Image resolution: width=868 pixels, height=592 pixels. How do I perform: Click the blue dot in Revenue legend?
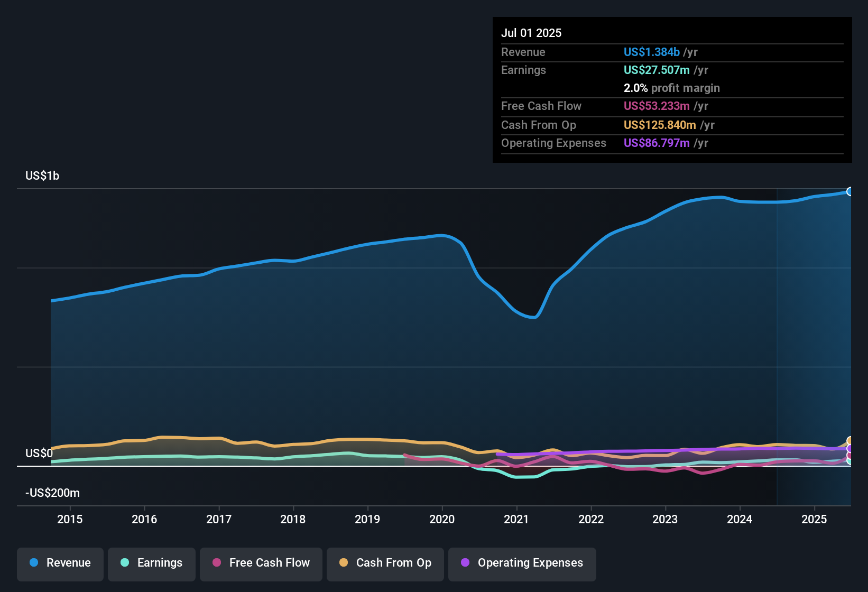[x=34, y=562]
